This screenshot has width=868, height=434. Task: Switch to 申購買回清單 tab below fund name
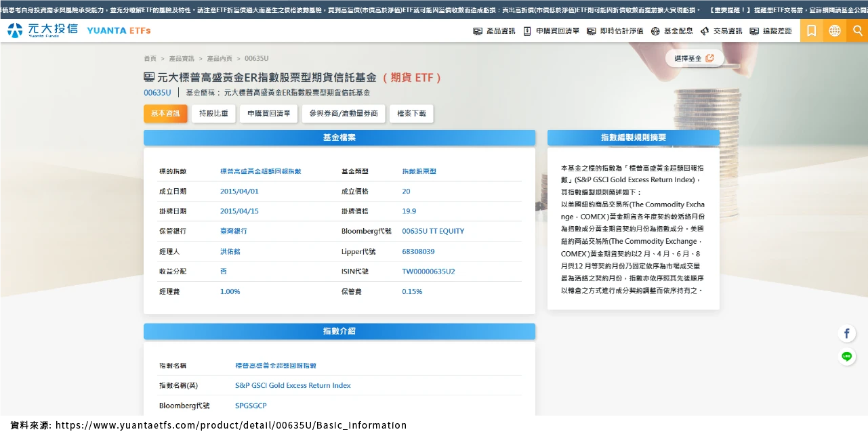(269, 114)
